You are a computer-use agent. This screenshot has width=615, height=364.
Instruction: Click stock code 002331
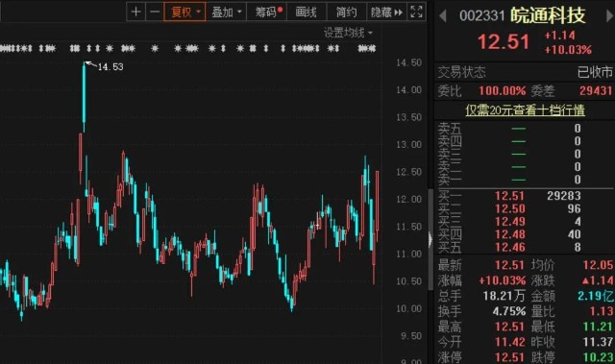pyautogui.click(x=482, y=15)
